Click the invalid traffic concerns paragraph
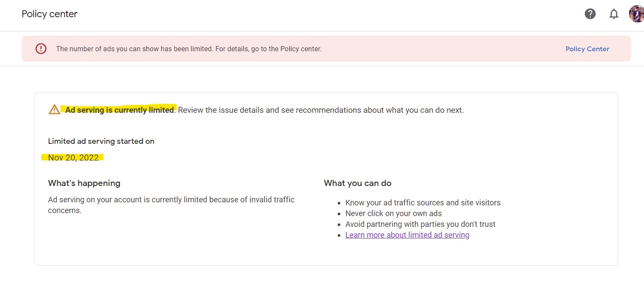Image resolution: width=644 pixels, height=291 pixels. [171, 205]
